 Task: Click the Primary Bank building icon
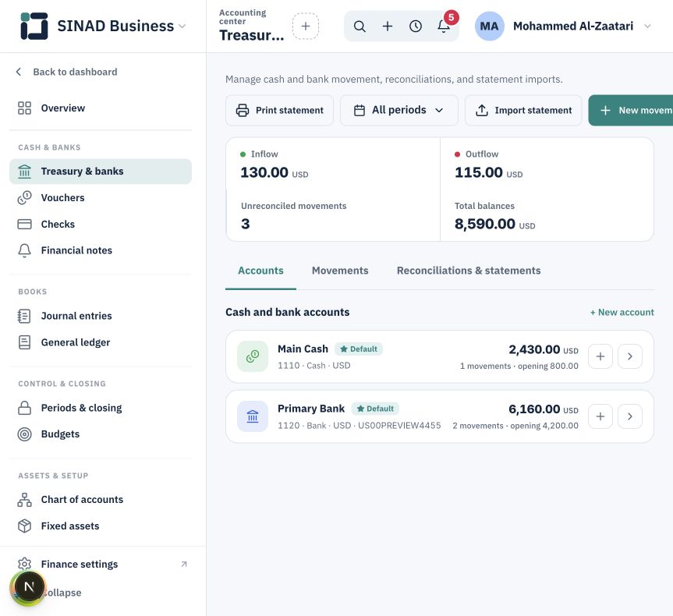pyautogui.click(x=253, y=416)
